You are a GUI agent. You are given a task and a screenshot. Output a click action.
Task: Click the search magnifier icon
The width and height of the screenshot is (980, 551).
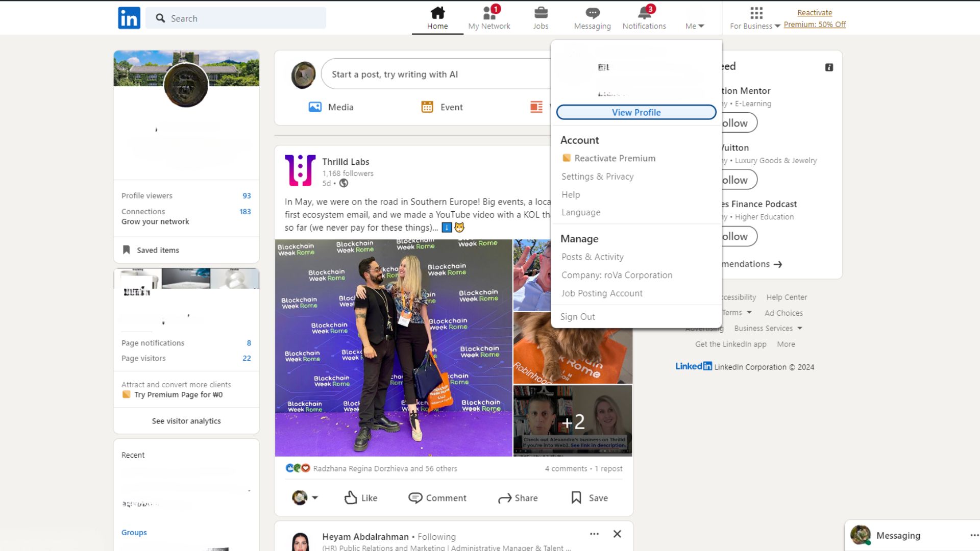tap(160, 18)
